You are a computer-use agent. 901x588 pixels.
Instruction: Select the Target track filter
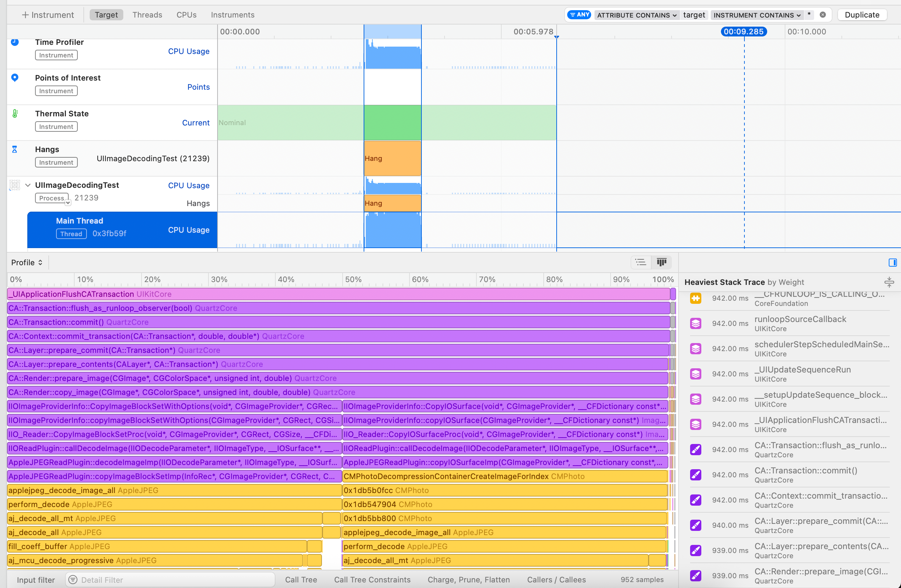tap(106, 15)
